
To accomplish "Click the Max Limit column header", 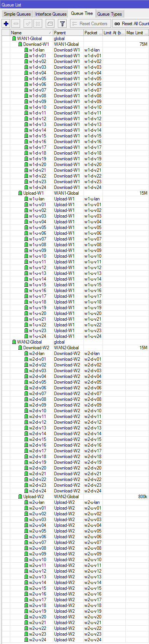I will 137,33.
